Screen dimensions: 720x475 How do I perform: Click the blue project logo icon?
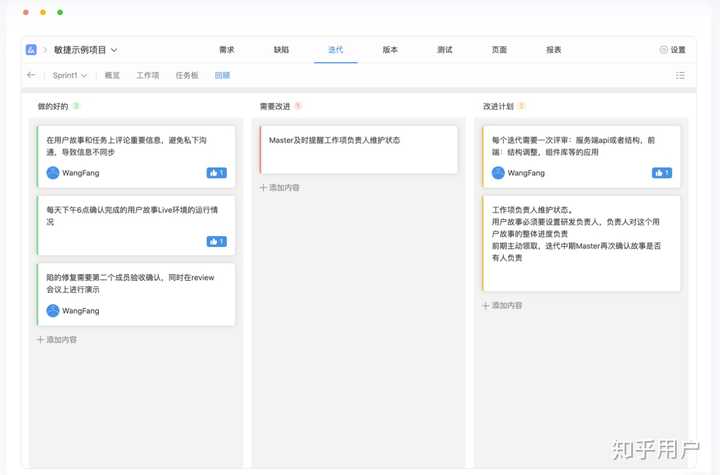[x=31, y=50]
